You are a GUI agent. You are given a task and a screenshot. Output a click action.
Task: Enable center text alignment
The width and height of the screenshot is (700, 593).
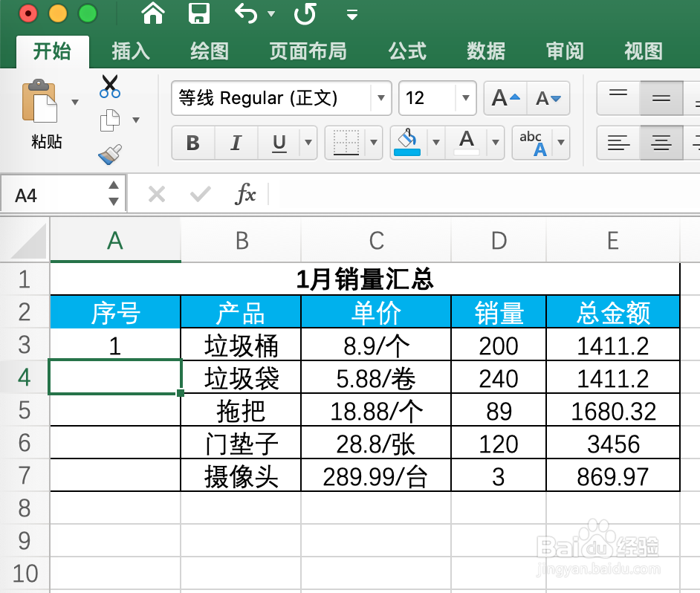click(x=660, y=143)
